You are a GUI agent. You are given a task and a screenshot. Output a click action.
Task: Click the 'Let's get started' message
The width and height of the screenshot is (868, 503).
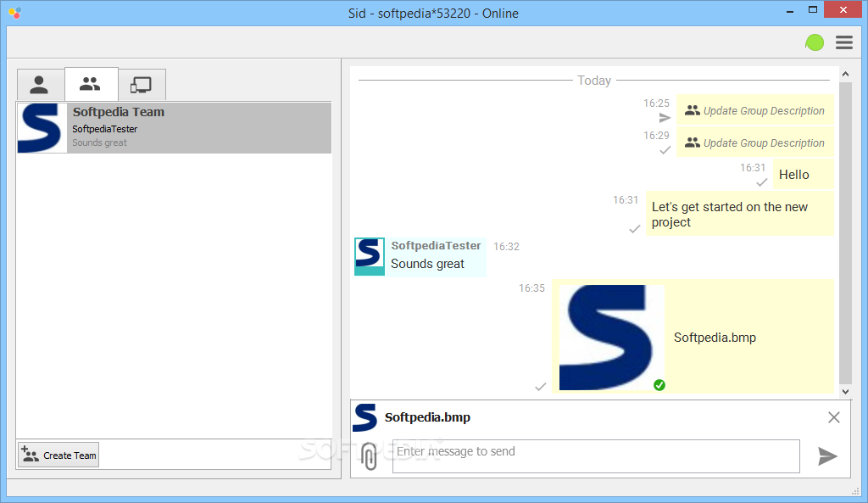(x=739, y=215)
